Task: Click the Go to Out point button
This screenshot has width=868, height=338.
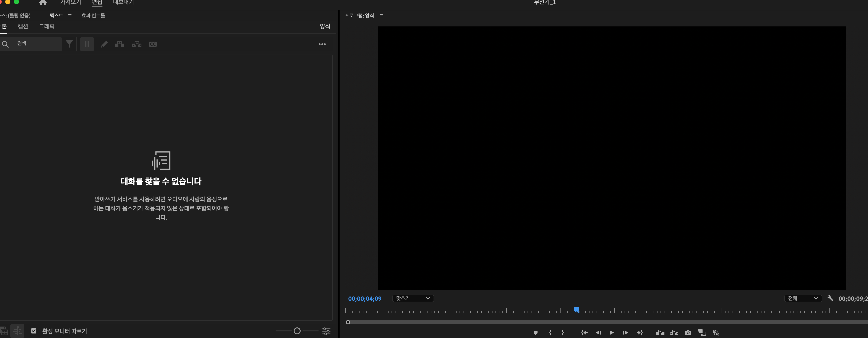Action: (640, 333)
